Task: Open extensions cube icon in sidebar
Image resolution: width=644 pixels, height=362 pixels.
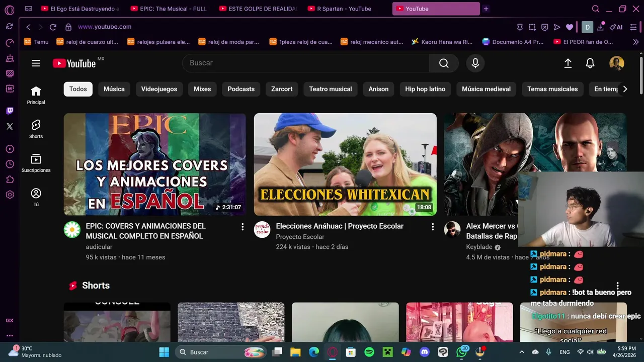Action: (10, 179)
